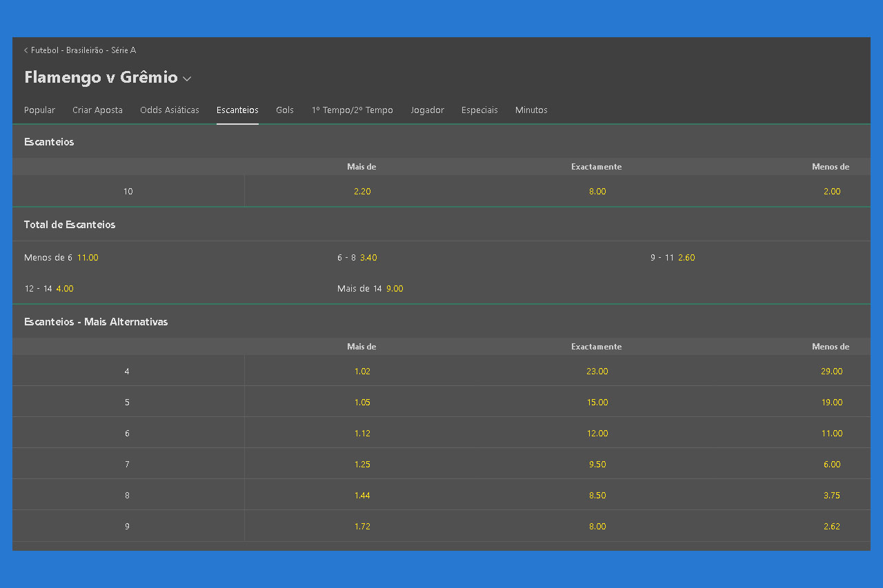Click Menos de header in Mais Alternativas table
The image size is (883, 588).
pos(831,347)
